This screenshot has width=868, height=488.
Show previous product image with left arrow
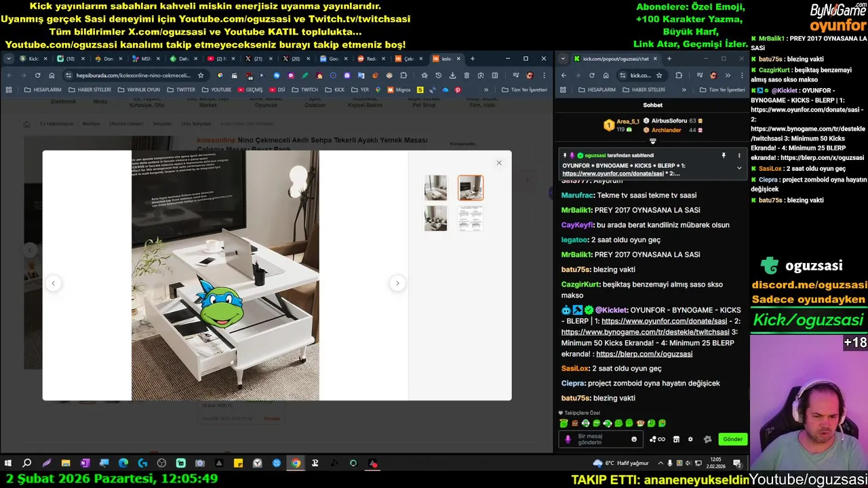coord(53,283)
